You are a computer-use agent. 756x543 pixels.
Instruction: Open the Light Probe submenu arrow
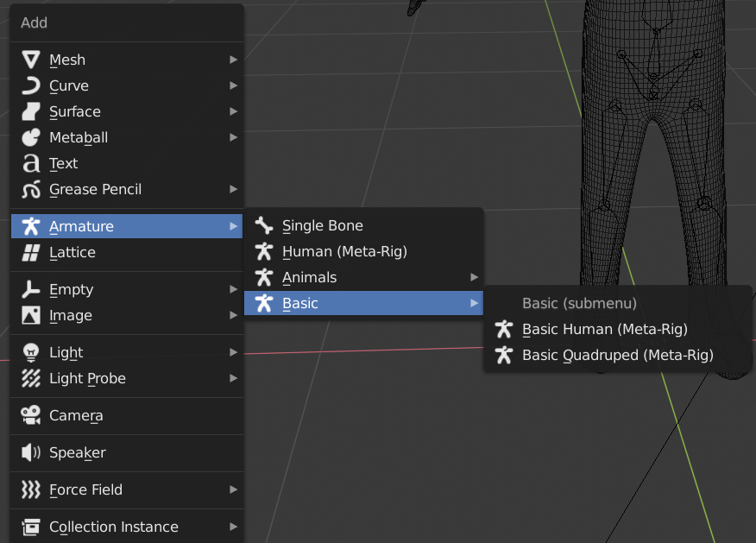(233, 379)
